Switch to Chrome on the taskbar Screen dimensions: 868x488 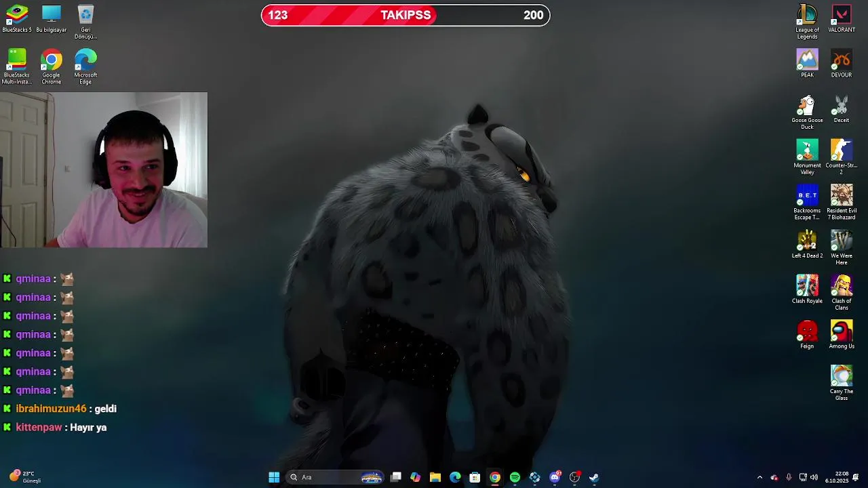pyautogui.click(x=495, y=477)
